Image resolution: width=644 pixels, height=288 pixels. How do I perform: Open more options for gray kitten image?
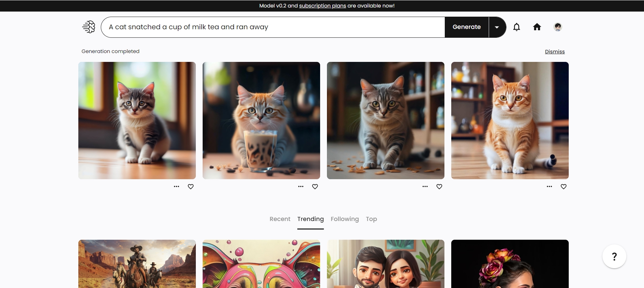click(176, 187)
